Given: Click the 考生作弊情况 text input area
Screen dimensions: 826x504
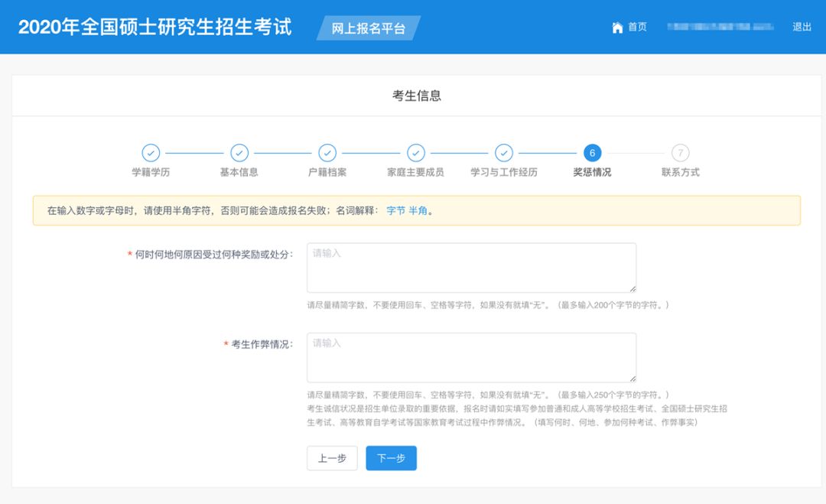Looking at the screenshot, I should tap(471, 356).
